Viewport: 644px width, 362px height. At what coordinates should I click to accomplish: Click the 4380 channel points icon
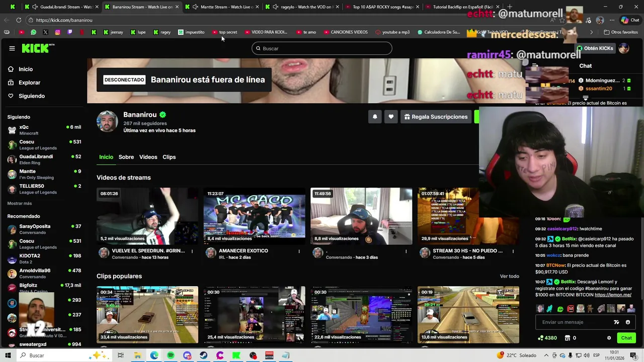point(541,338)
